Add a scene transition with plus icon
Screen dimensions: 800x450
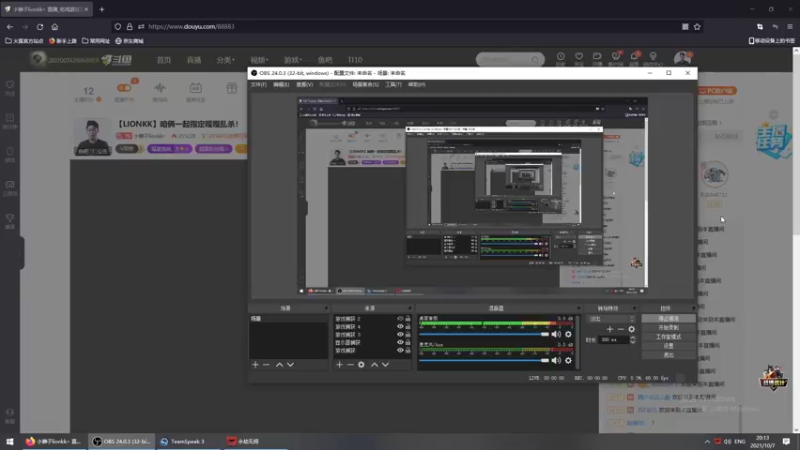(610, 329)
